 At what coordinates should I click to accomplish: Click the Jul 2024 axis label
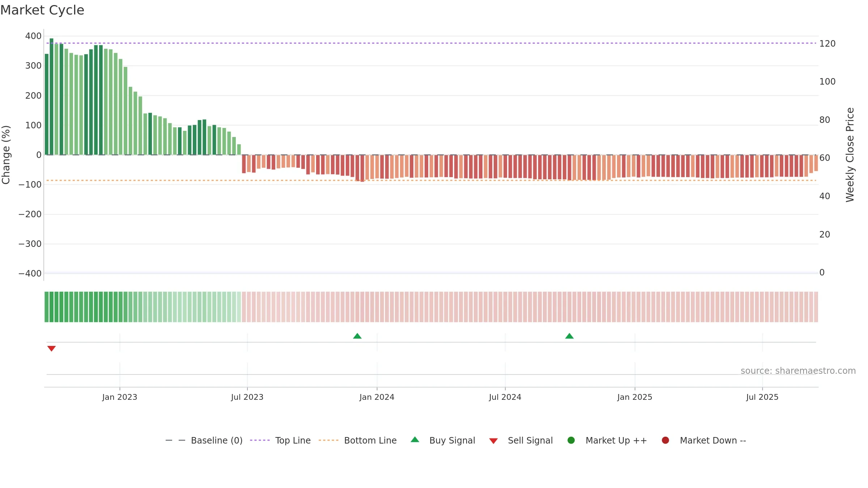pyautogui.click(x=505, y=397)
